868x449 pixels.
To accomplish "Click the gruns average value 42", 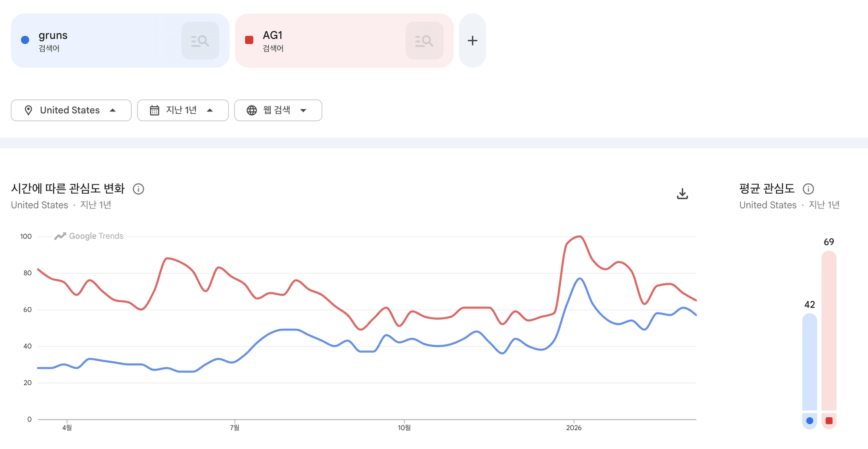I will tap(809, 304).
